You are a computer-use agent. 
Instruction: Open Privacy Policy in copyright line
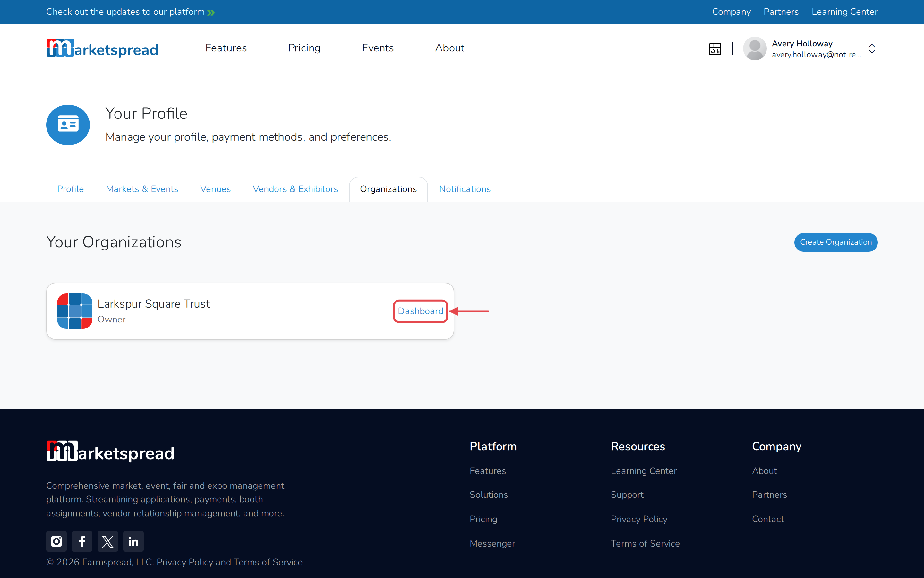(x=185, y=562)
